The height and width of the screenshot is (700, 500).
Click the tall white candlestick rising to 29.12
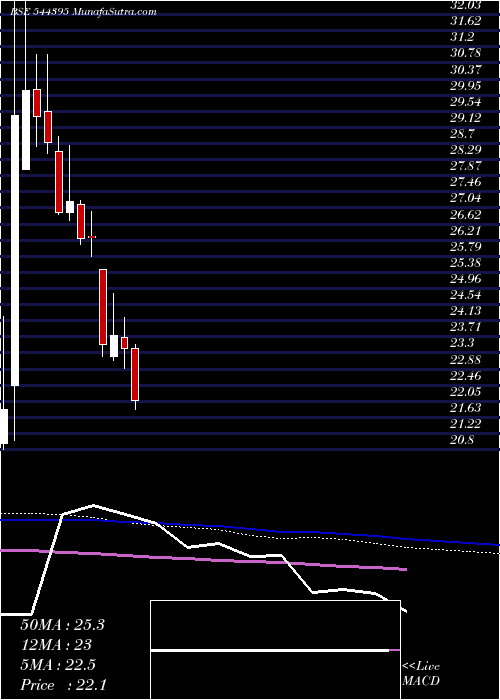click(x=15, y=250)
